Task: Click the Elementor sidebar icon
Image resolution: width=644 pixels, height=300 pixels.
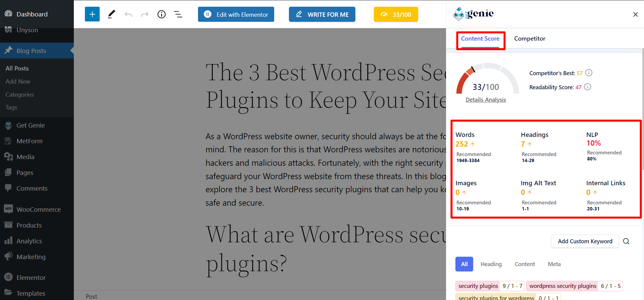Action: (8, 277)
